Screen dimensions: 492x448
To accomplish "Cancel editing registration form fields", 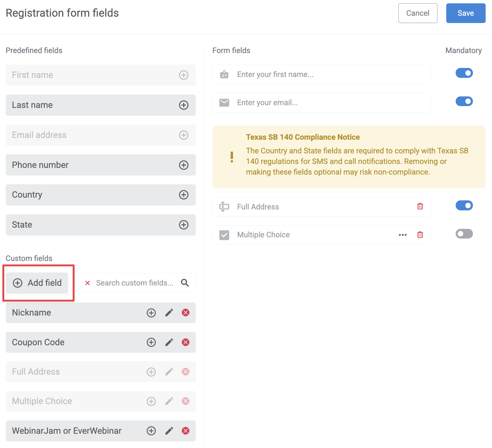I will click(417, 13).
